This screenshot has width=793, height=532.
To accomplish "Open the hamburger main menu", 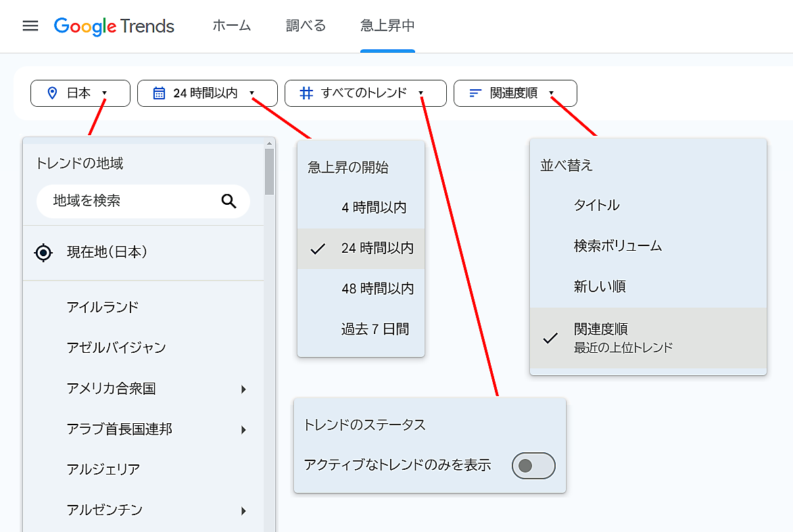I will pyautogui.click(x=30, y=26).
